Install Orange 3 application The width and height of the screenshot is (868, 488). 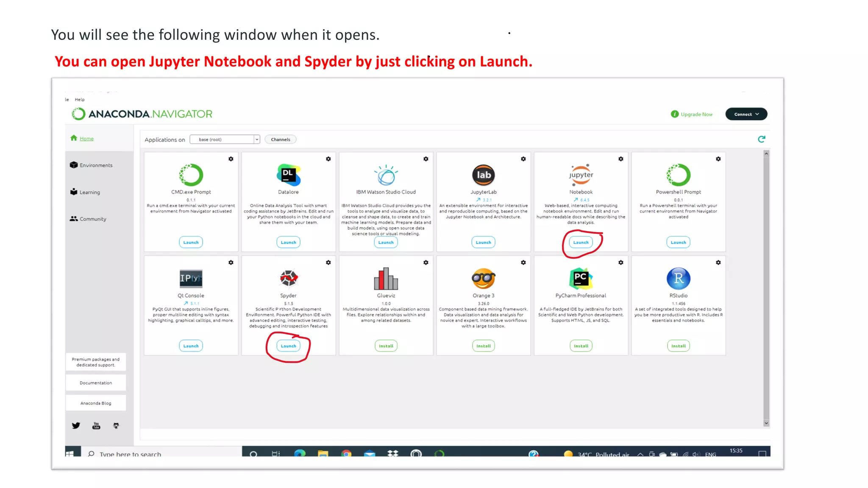[x=483, y=346]
